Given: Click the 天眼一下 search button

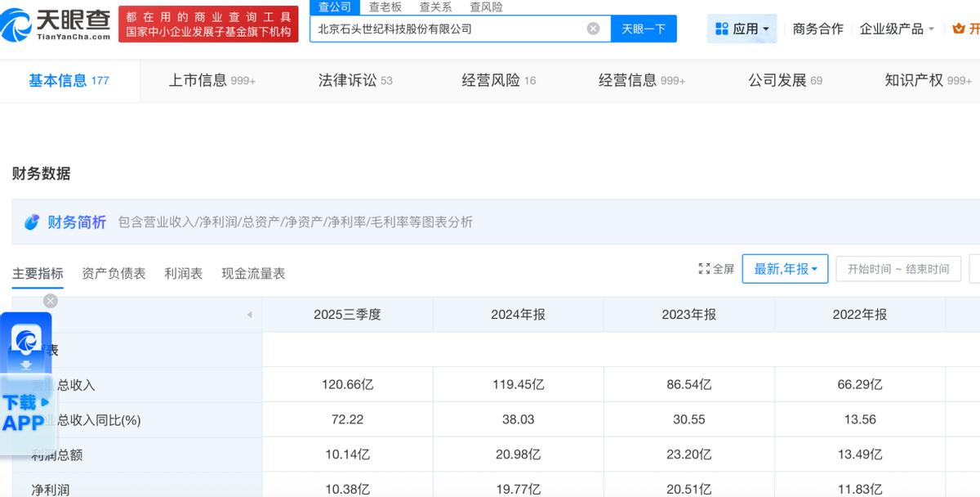Looking at the screenshot, I should (644, 29).
